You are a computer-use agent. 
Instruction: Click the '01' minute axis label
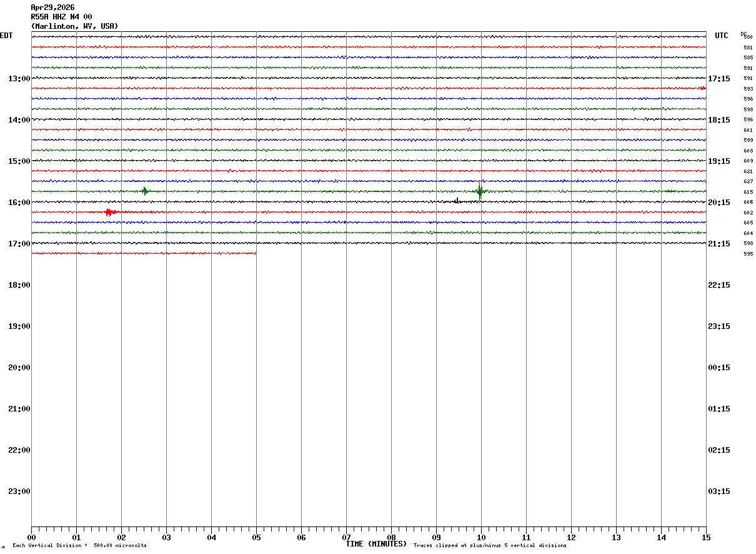(x=76, y=538)
